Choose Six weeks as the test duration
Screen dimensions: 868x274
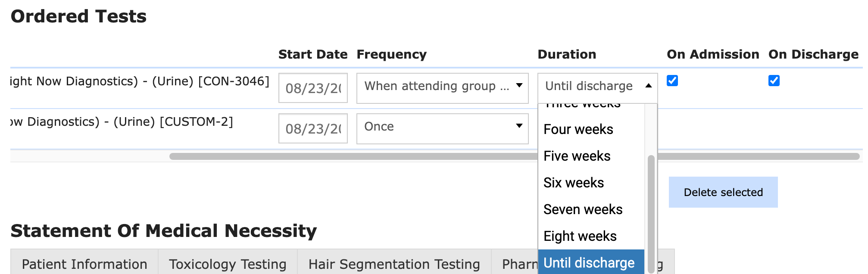pyautogui.click(x=574, y=183)
